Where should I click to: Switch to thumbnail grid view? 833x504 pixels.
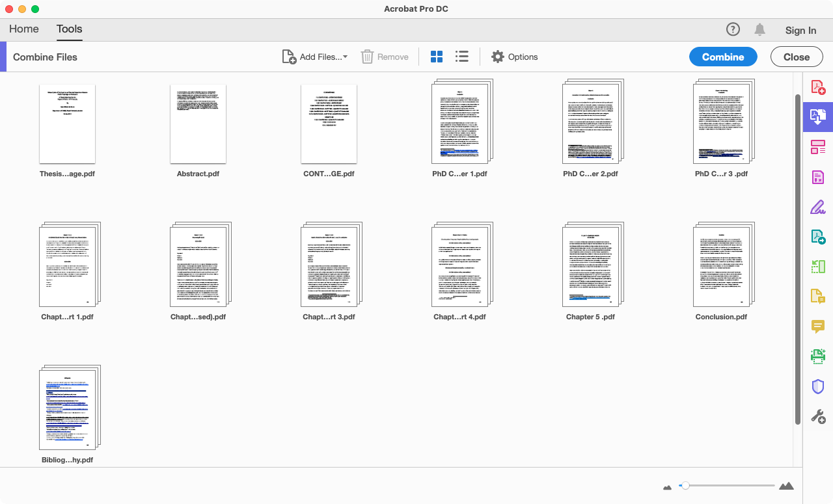(437, 57)
